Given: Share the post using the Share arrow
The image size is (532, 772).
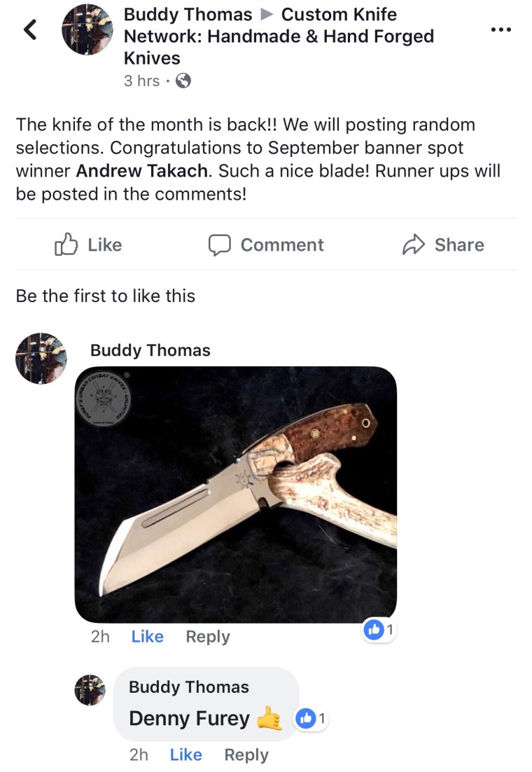Looking at the screenshot, I should coord(443,244).
